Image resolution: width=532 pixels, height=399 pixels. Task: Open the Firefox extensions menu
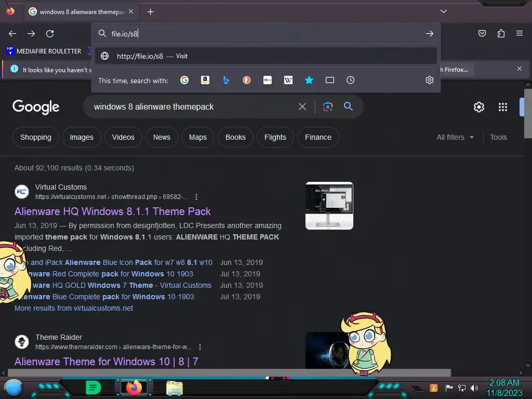(x=501, y=33)
